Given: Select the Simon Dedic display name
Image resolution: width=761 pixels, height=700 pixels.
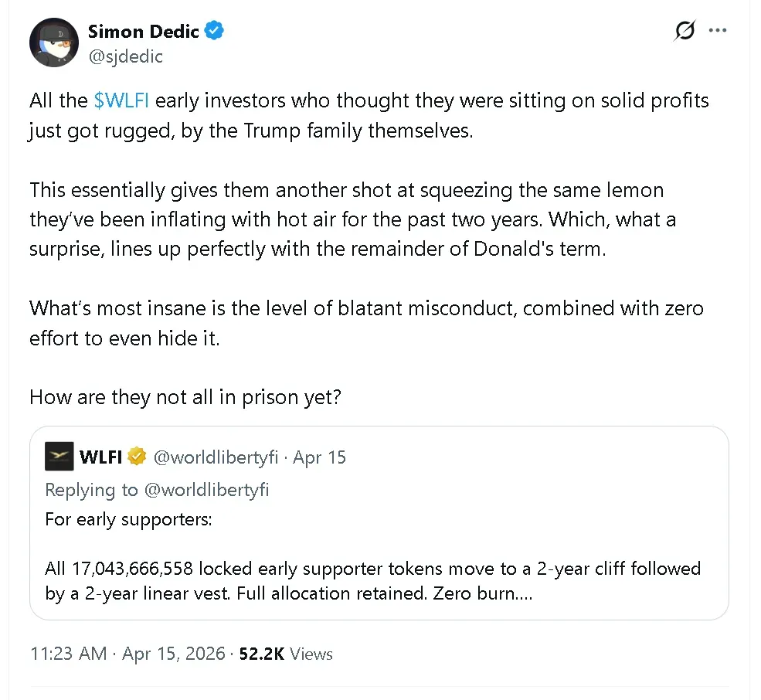Looking at the screenshot, I should pyautogui.click(x=143, y=31).
